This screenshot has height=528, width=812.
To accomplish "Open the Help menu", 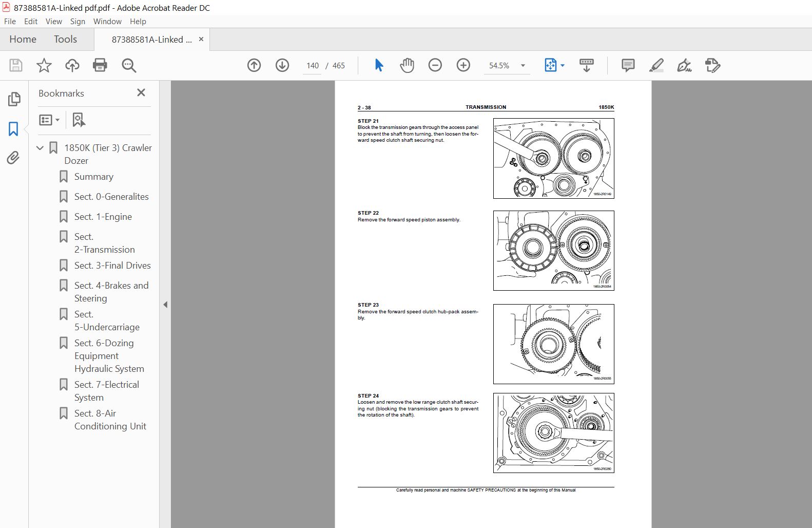I will 138,21.
